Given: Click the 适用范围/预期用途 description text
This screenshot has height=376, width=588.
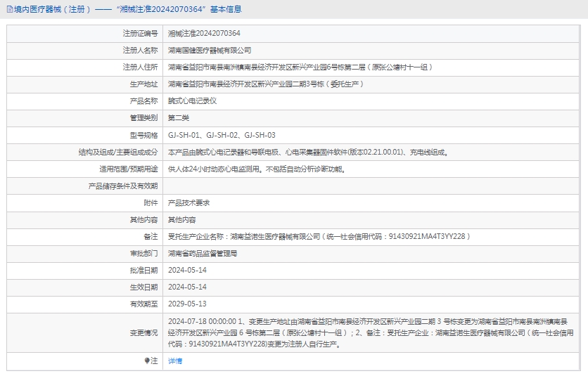Looking at the screenshot, I should point(257,169).
